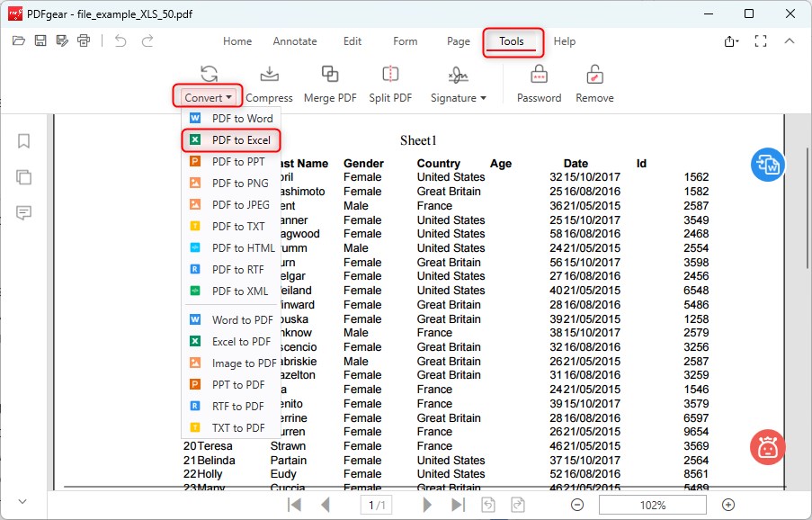The image size is (812, 520).
Task: Rotate page clockwise in bottom bar
Action: pos(518,505)
